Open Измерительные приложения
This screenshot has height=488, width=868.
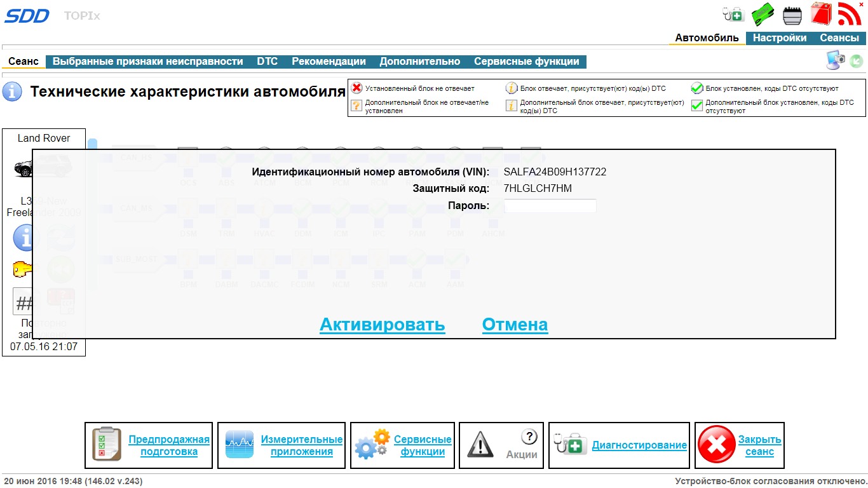click(281, 445)
